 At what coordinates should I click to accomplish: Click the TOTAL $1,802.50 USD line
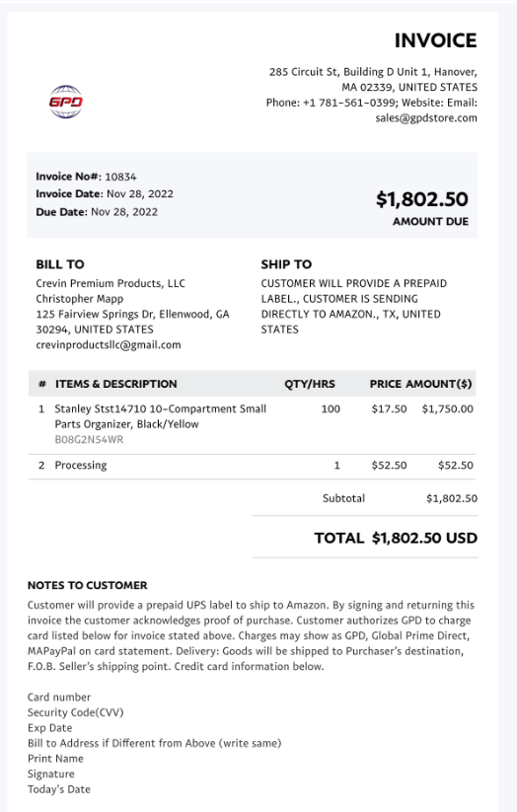point(396,538)
